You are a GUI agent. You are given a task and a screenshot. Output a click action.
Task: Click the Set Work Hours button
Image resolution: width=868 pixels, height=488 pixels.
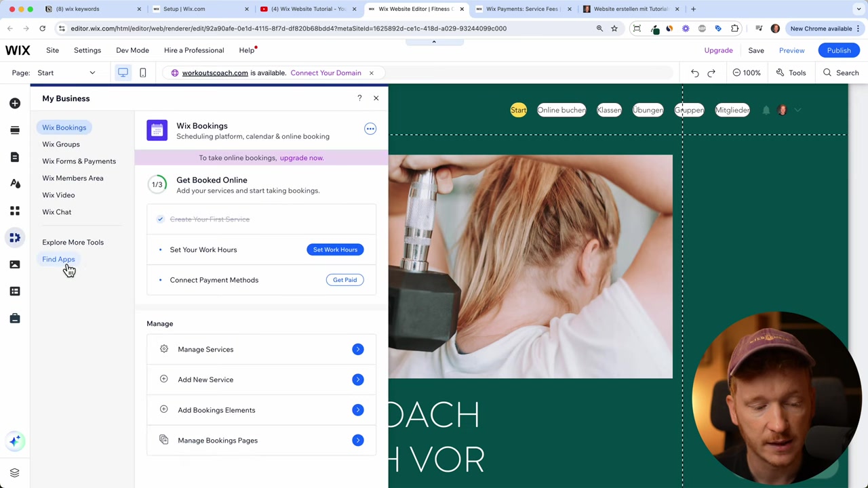tap(335, 249)
